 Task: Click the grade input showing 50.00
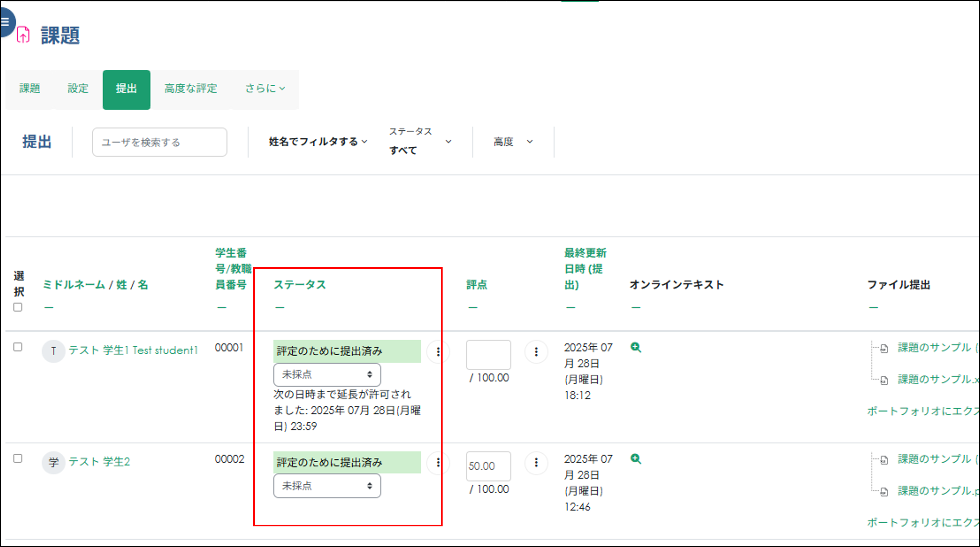click(488, 466)
